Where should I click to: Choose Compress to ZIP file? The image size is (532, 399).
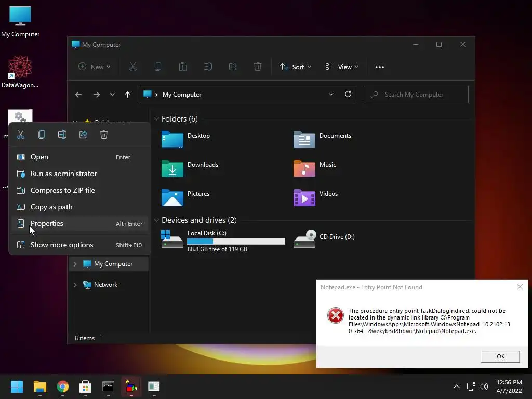79,190
